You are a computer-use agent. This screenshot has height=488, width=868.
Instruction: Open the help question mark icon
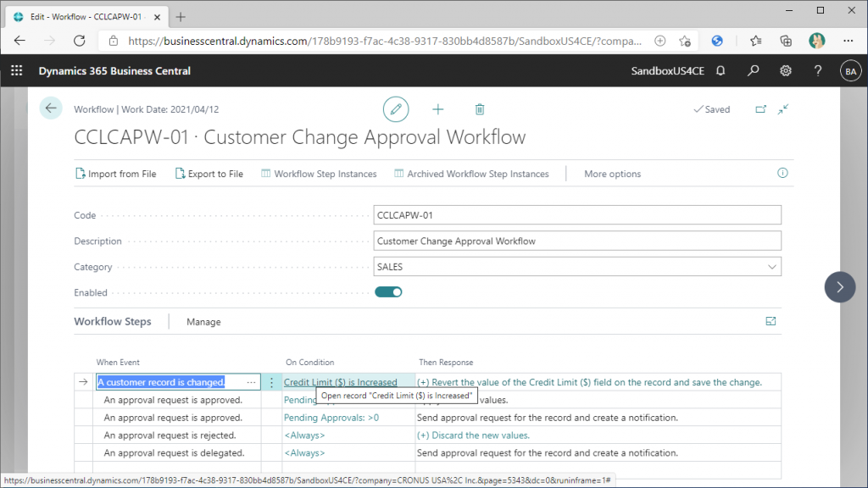tap(818, 71)
